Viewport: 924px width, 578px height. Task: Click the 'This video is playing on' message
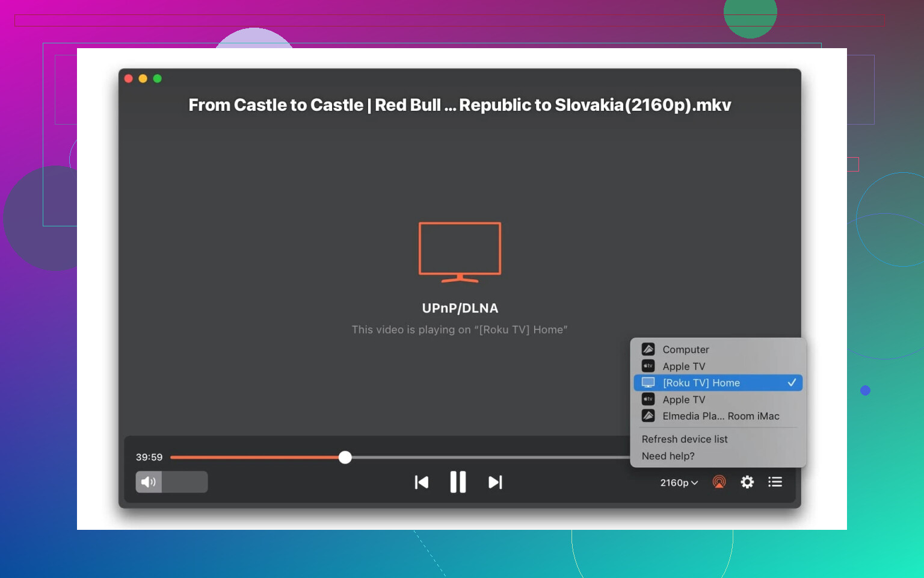(x=460, y=330)
